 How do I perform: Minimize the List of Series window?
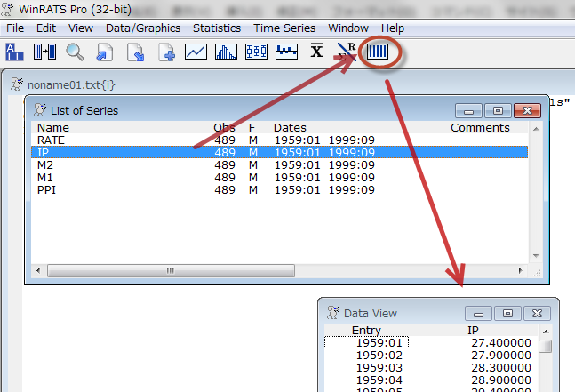[468, 111]
